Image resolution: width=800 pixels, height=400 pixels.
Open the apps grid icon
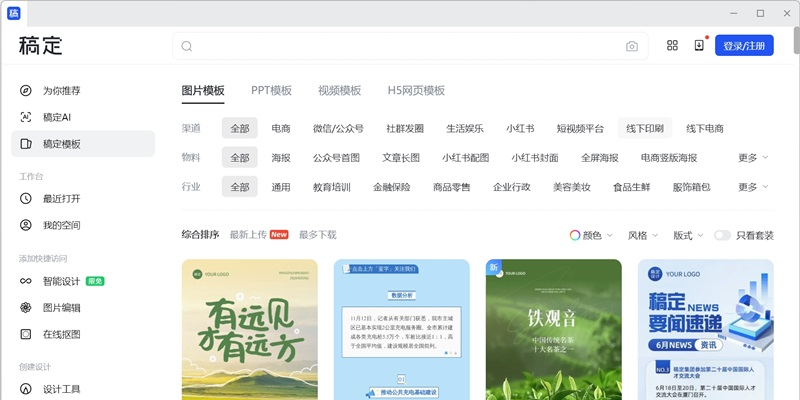coord(672,45)
